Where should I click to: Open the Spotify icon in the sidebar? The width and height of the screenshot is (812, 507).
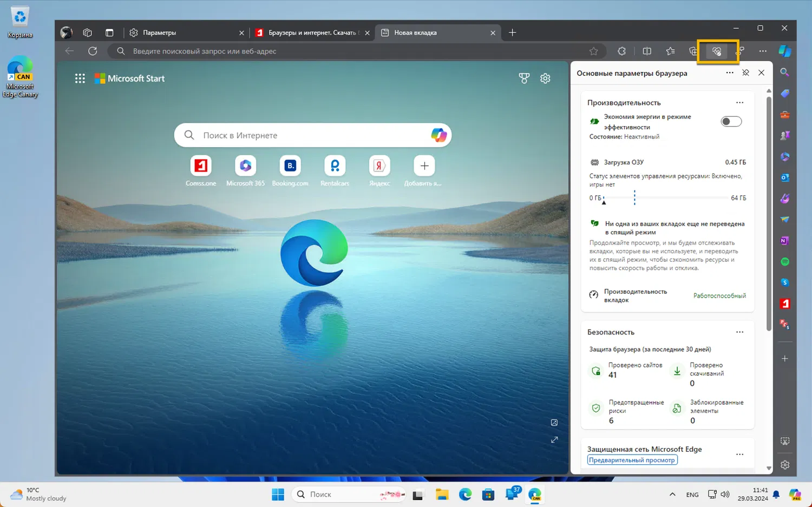[x=784, y=262]
